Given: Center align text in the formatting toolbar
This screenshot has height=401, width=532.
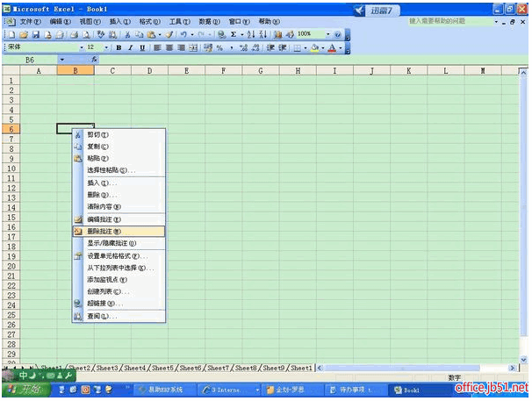Looking at the screenshot, I should 169,48.
